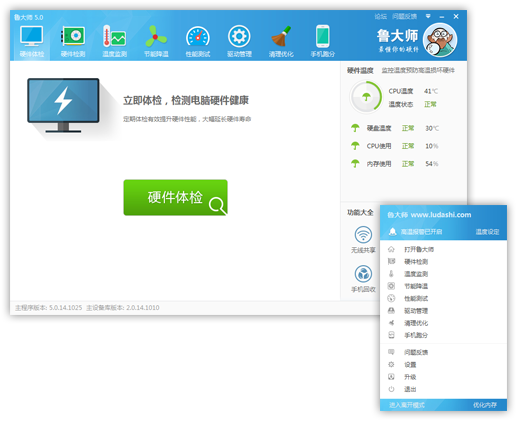The width and height of the screenshot is (516, 421).
Task: Choose 打开鲁大师 in tray menu
Action: [x=419, y=249]
